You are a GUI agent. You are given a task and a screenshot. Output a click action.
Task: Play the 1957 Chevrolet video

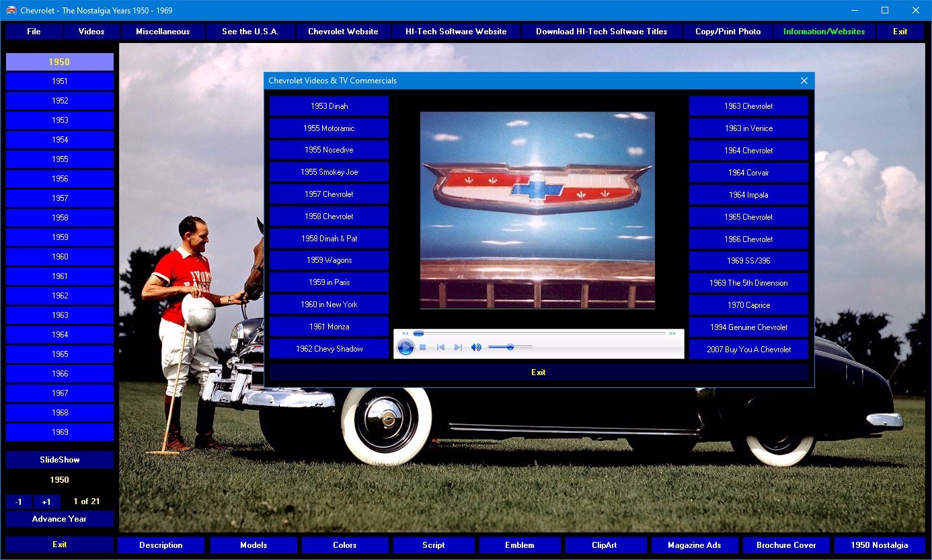coord(329,194)
